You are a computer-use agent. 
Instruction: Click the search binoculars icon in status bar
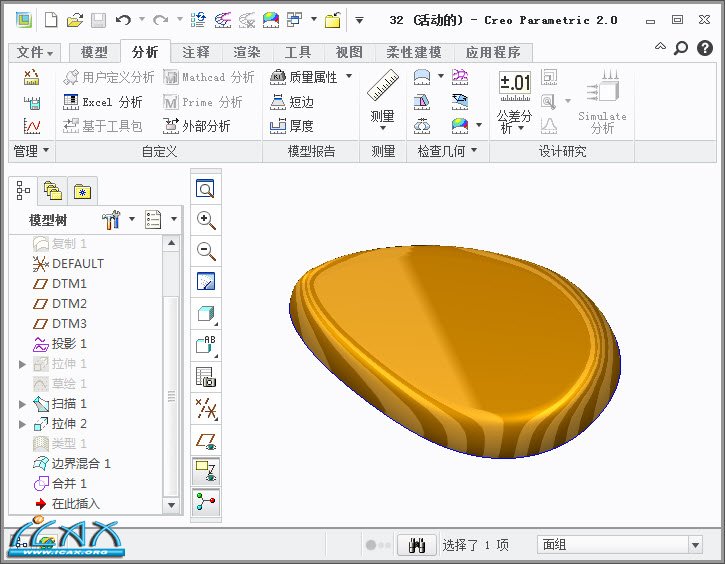tap(418, 545)
